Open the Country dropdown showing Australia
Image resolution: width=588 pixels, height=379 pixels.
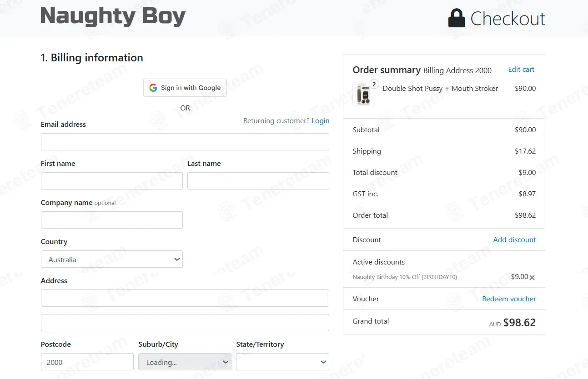[x=112, y=259]
